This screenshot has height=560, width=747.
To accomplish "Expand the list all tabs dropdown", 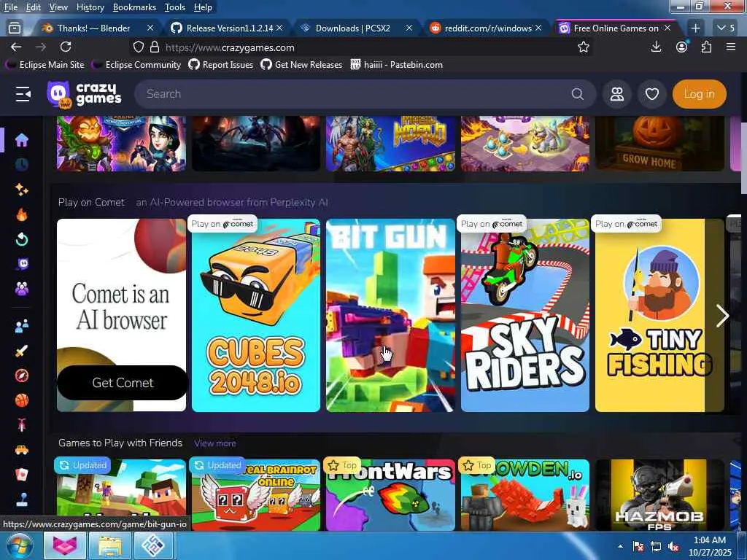I will [726, 28].
